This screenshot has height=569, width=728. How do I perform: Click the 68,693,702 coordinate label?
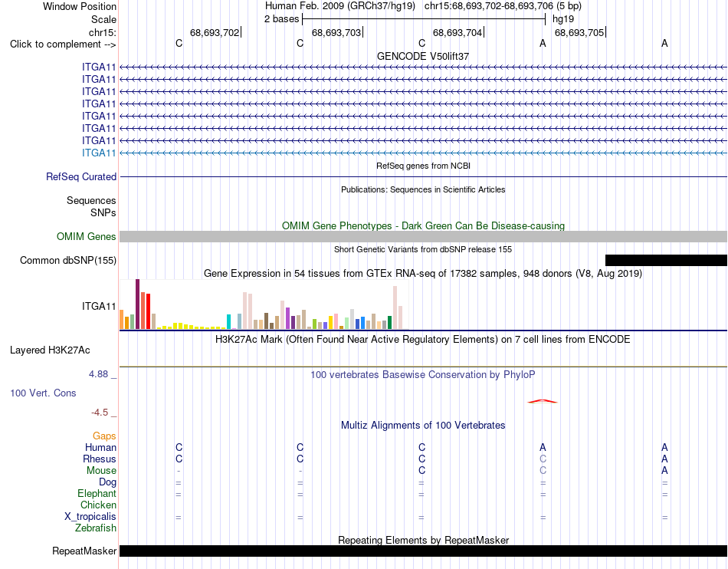tap(215, 32)
